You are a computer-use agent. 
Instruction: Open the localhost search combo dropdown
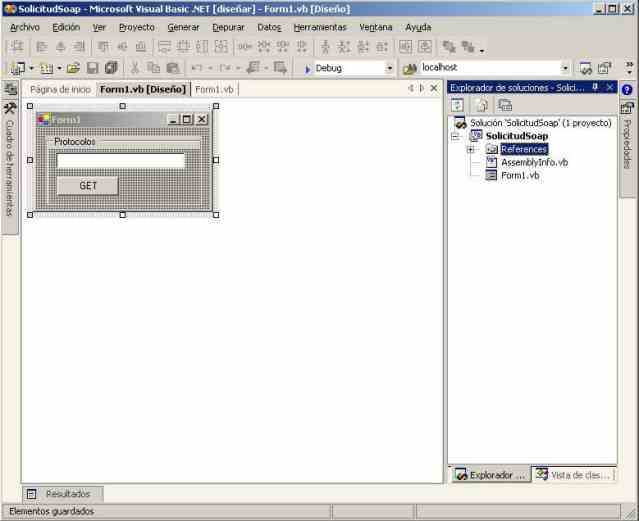point(565,68)
